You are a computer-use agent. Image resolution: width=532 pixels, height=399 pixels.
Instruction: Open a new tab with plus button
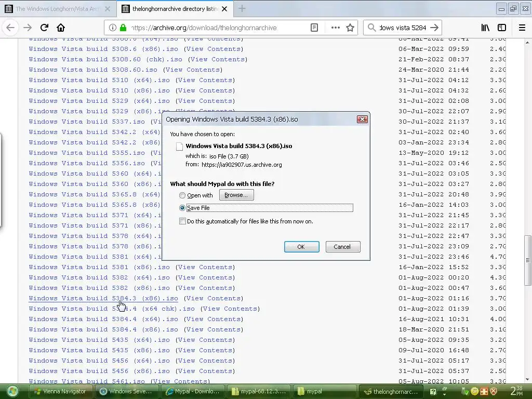(x=242, y=8)
